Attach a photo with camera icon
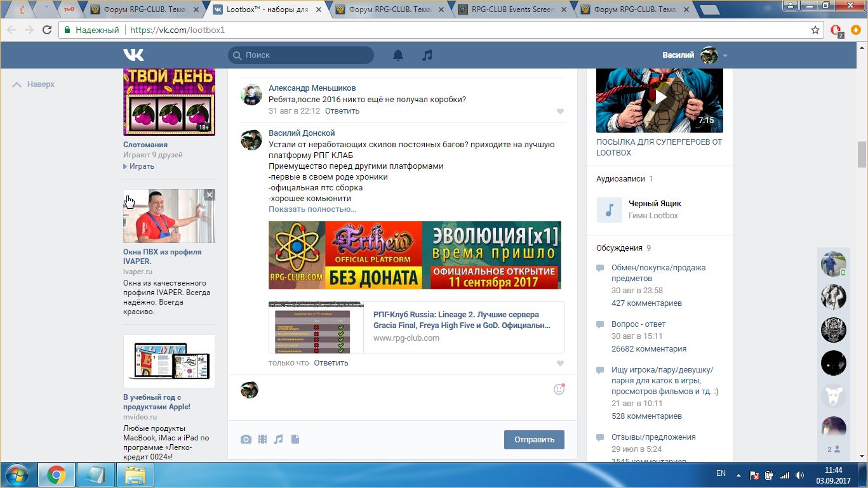This screenshot has width=868, height=488. click(246, 439)
